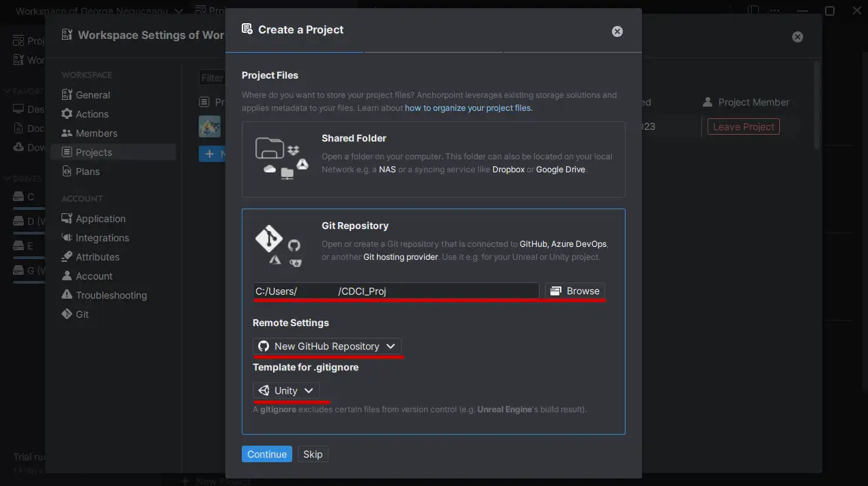Open the Actions settings in Workspace sidebar
This screenshot has width=868, height=486.
point(91,113)
